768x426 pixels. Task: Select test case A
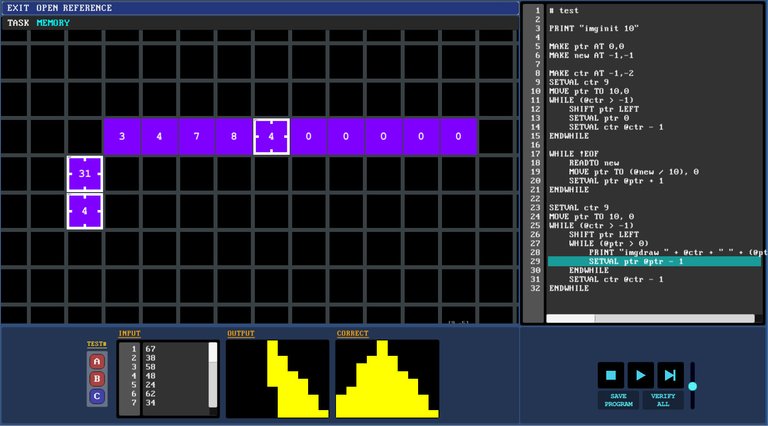pyautogui.click(x=97, y=361)
